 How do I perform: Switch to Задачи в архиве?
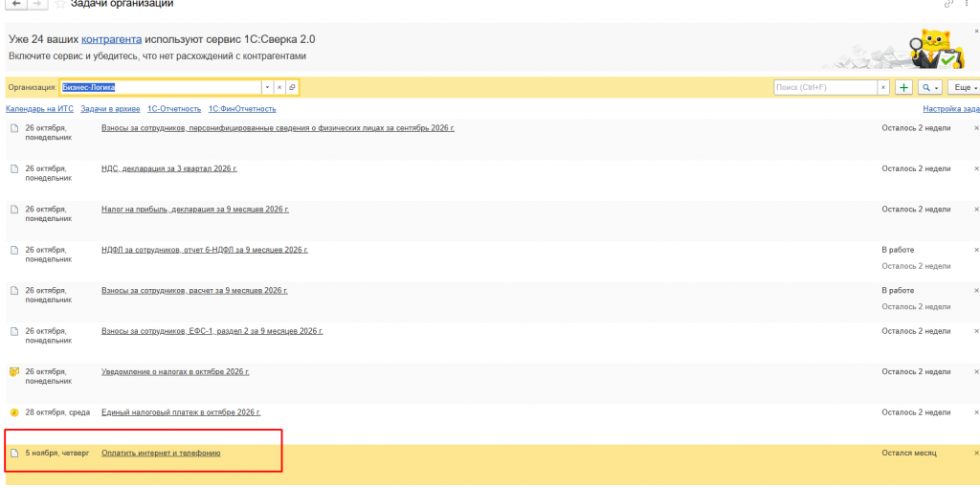tap(110, 109)
